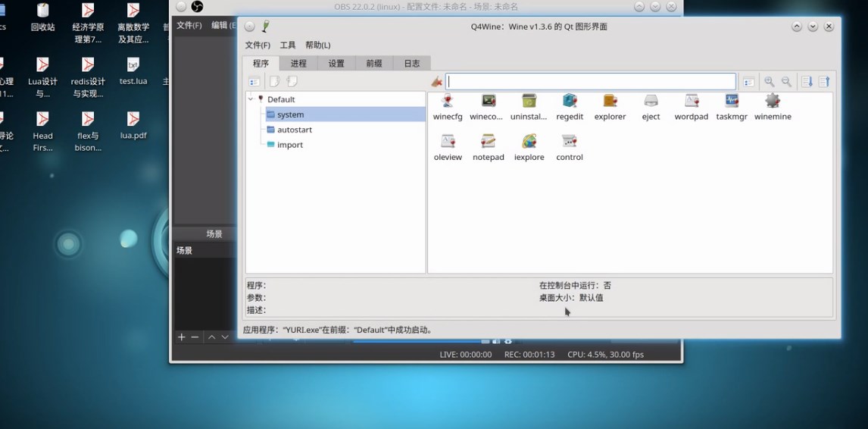Open the test.lua desktop file
Viewport: 868px width, 429px height.
[x=133, y=71]
